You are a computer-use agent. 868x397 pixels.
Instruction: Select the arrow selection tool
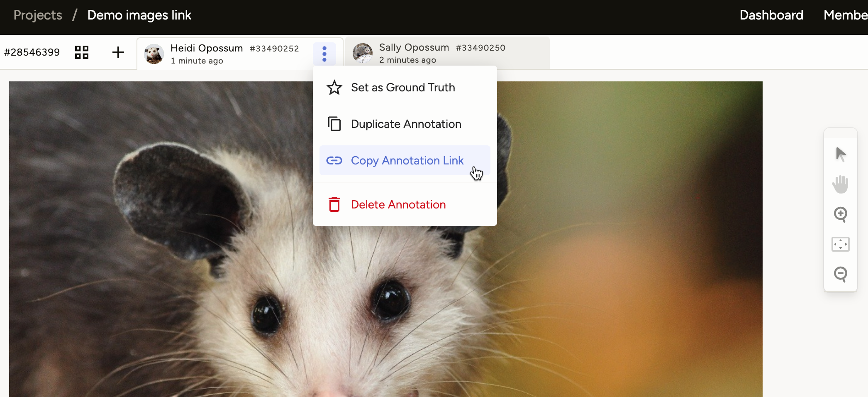[840, 154]
